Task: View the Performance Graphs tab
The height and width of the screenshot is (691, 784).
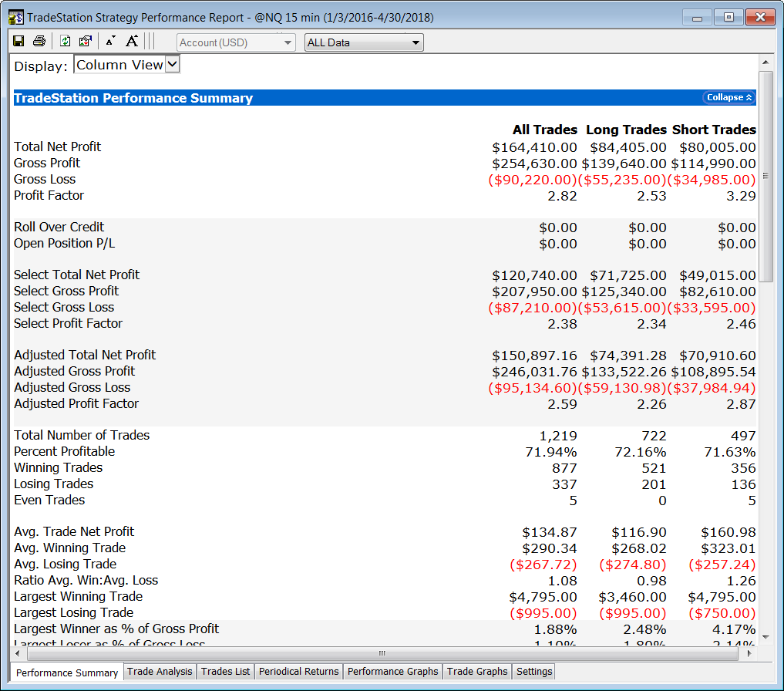Action: pos(393,672)
